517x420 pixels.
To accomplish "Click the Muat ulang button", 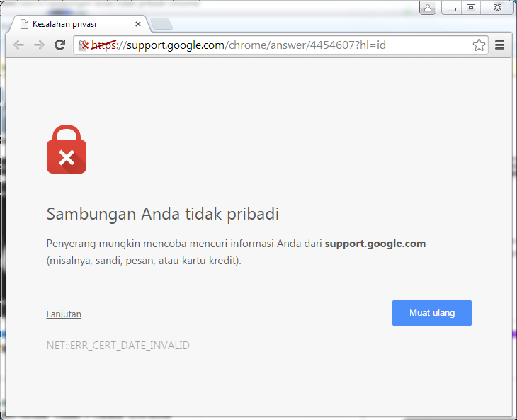I will [431, 313].
